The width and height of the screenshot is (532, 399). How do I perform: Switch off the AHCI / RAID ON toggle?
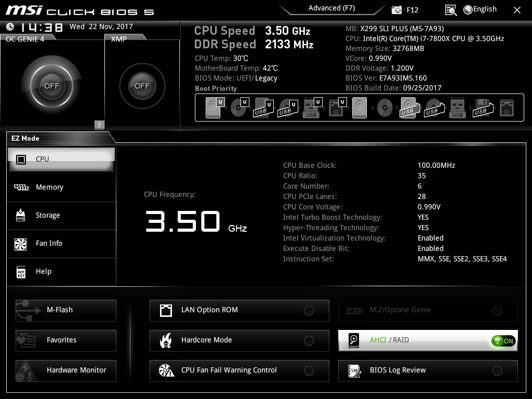click(x=503, y=341)
